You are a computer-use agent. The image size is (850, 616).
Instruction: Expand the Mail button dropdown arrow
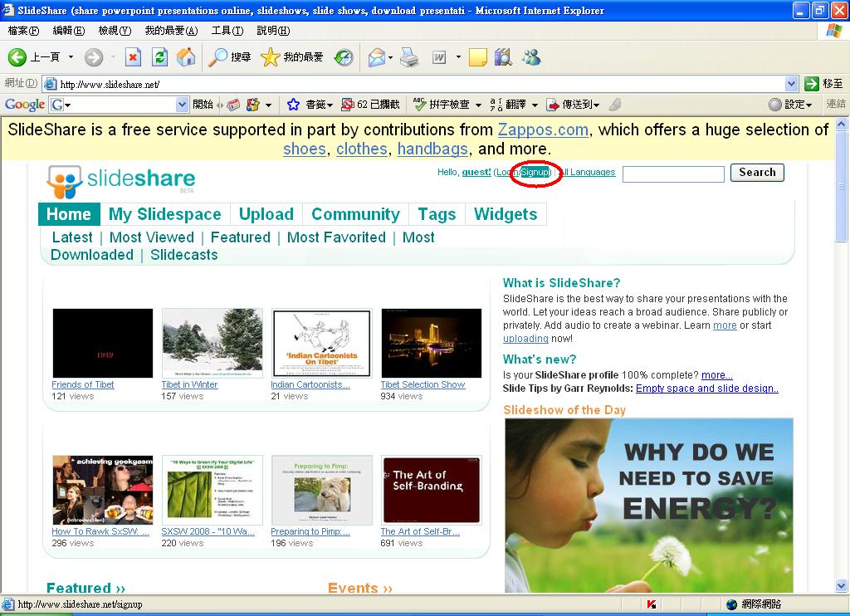click(x=390, y=57)
